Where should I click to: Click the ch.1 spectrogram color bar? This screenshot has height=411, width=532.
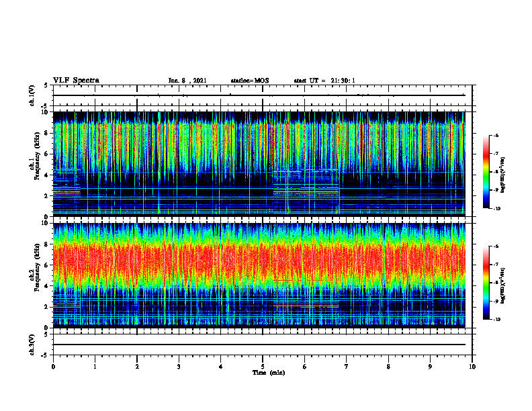[486, 172]
